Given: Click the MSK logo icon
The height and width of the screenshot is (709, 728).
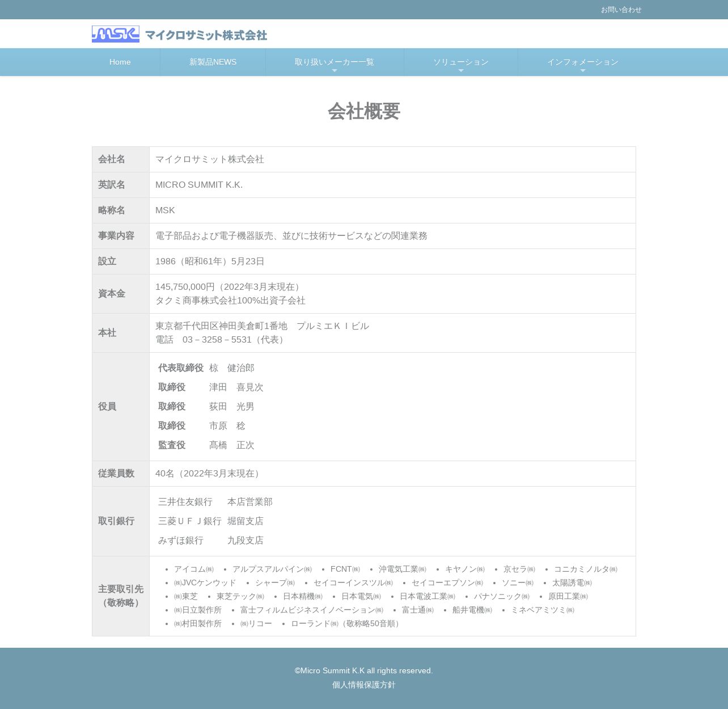Looking at the screenshot, I should pos(116,34).
